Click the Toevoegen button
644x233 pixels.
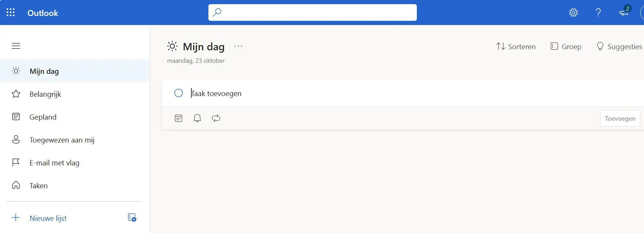point(620,119)
